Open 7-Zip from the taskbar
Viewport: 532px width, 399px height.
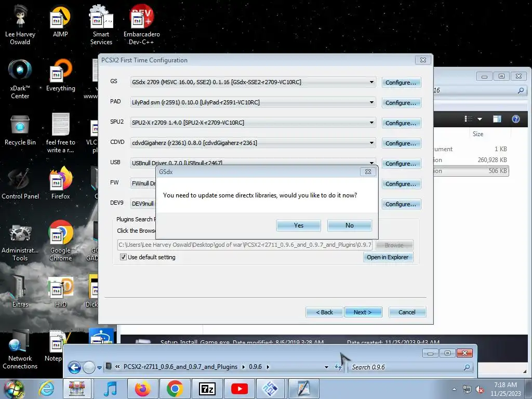(x=207, y=389)
